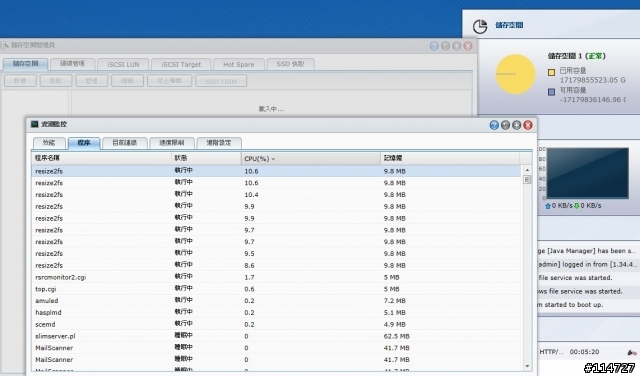Click 管理 button in Storage Manager toolbar

91,81
